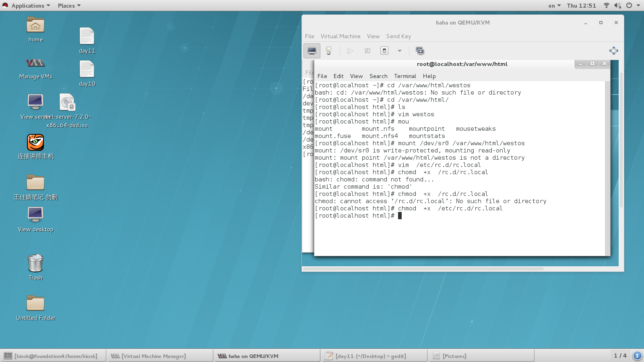The image size is (644, 362).
Task: Open the Terminal menu in terminal
Action: pos(405,76)
